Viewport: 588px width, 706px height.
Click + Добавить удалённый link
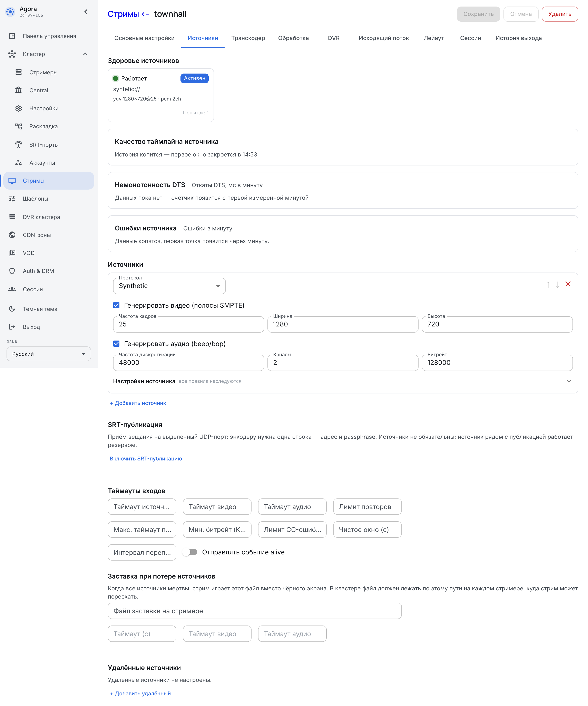coord(140,694)
